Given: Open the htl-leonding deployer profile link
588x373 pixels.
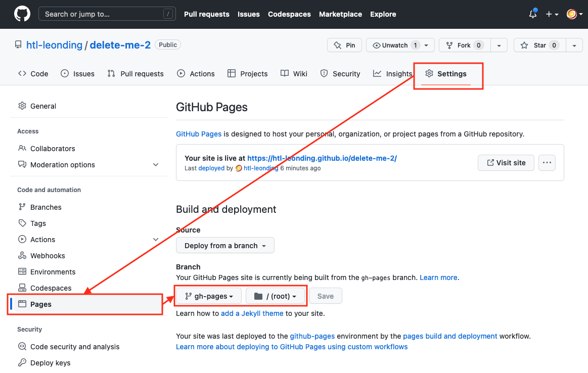Looking at the screenshot, I should tap(261, 168).
